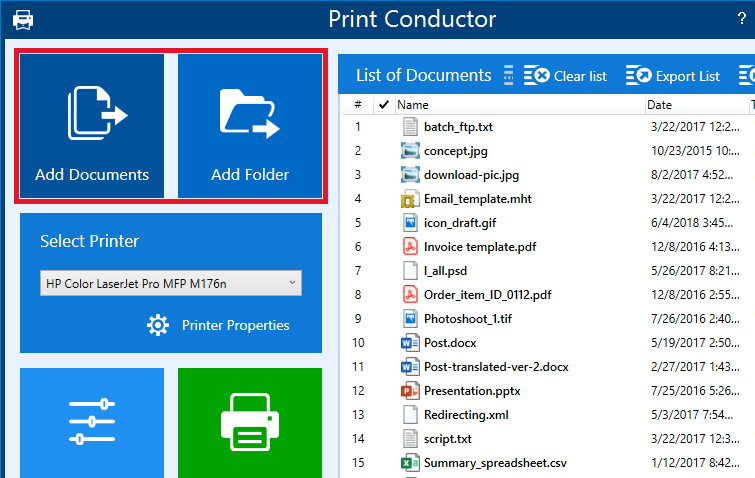Select the Post.docx Word document

(x=451, y=342)
